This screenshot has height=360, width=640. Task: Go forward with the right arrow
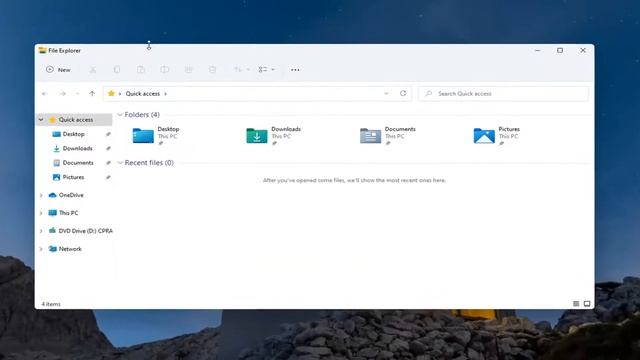62,94
